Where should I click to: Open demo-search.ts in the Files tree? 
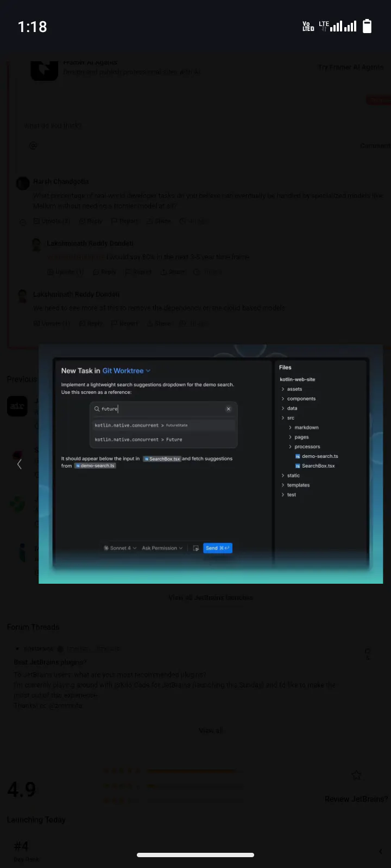pyautogui.click(x=317, y=456)
